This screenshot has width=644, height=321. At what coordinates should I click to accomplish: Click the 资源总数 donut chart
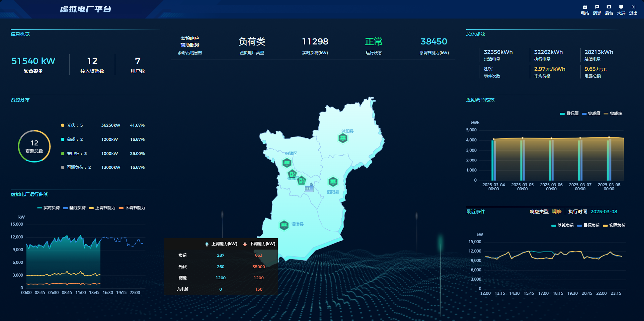(34, 146)
